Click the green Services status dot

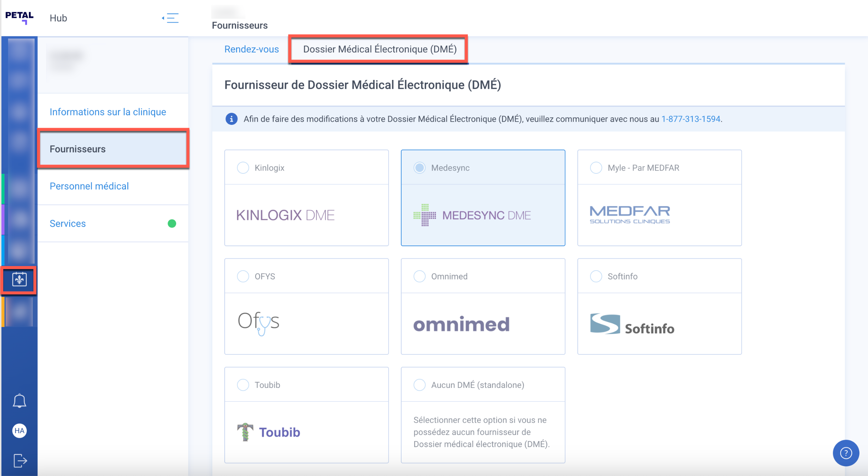click(172, 223)
